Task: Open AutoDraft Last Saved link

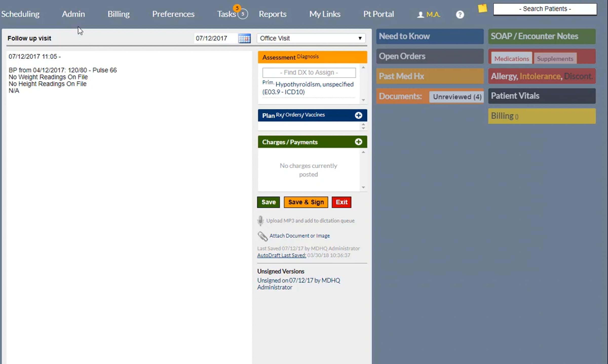Action: pyautogui.click(x=281, y=255)
